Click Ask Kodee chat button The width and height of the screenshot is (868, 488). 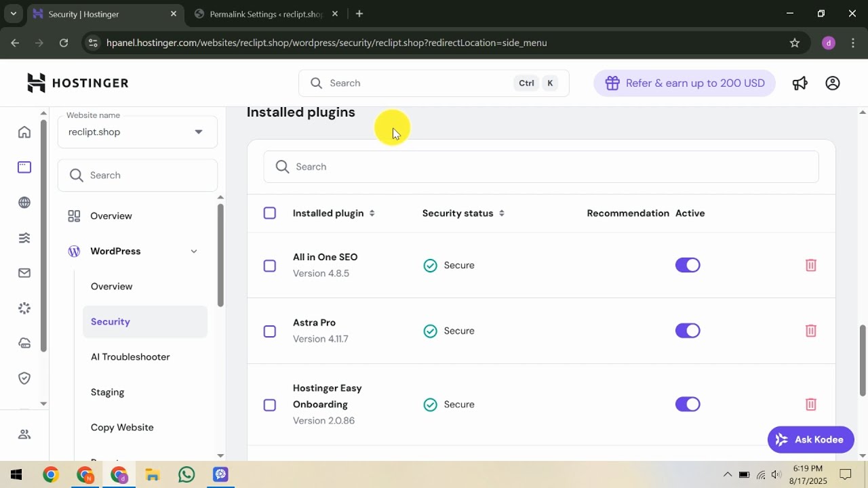click(810, 439)
